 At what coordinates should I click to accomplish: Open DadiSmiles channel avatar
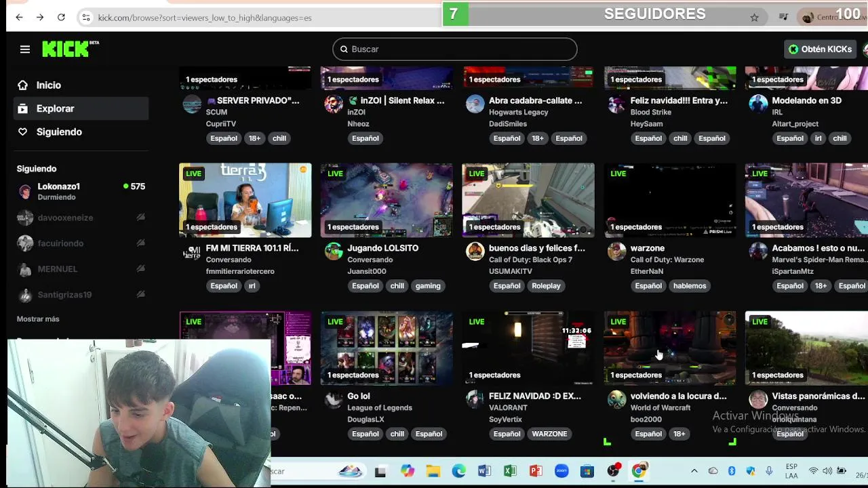[x=475, y=104]
